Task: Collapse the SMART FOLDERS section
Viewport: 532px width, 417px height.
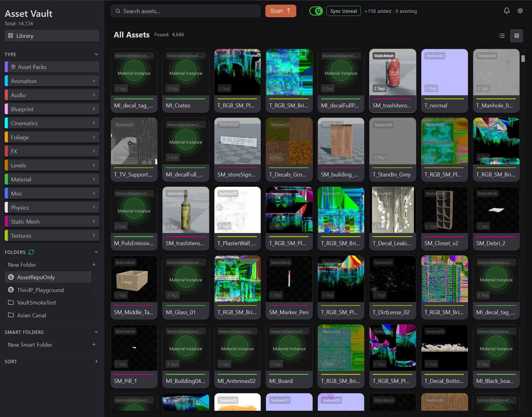Action: [x=96, y=332]
